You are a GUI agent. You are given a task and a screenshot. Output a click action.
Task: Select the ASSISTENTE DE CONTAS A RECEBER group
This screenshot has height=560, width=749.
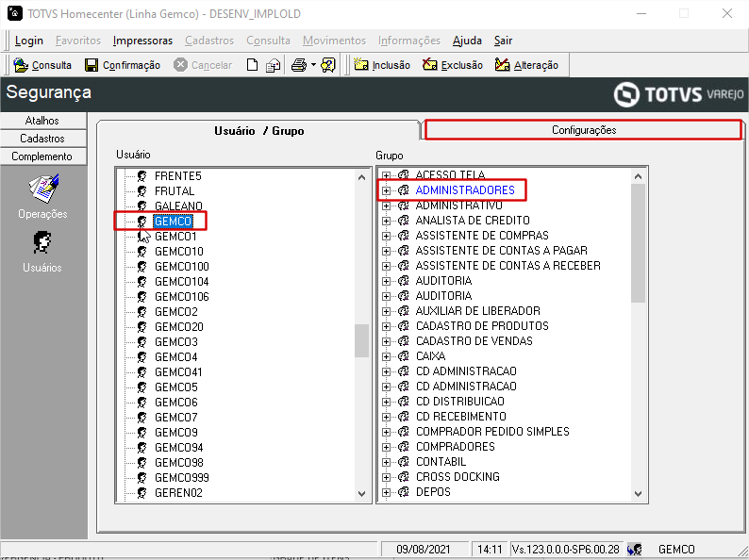508,266
